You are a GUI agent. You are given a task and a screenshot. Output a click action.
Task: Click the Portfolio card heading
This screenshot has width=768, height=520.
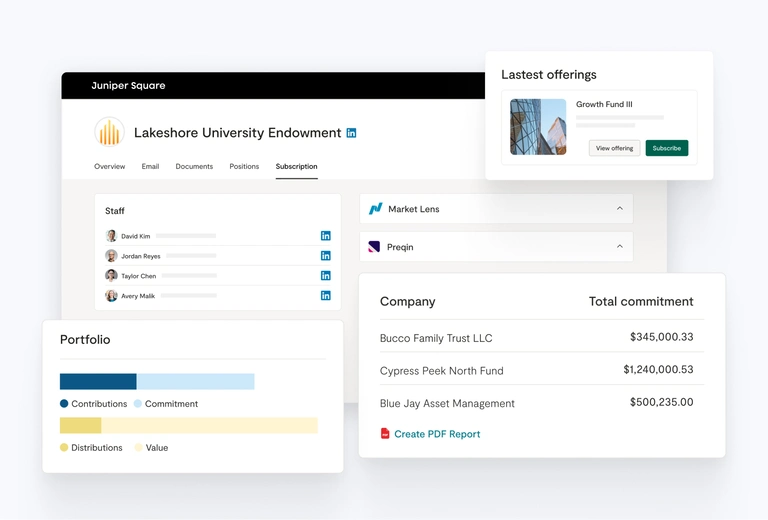85,339
